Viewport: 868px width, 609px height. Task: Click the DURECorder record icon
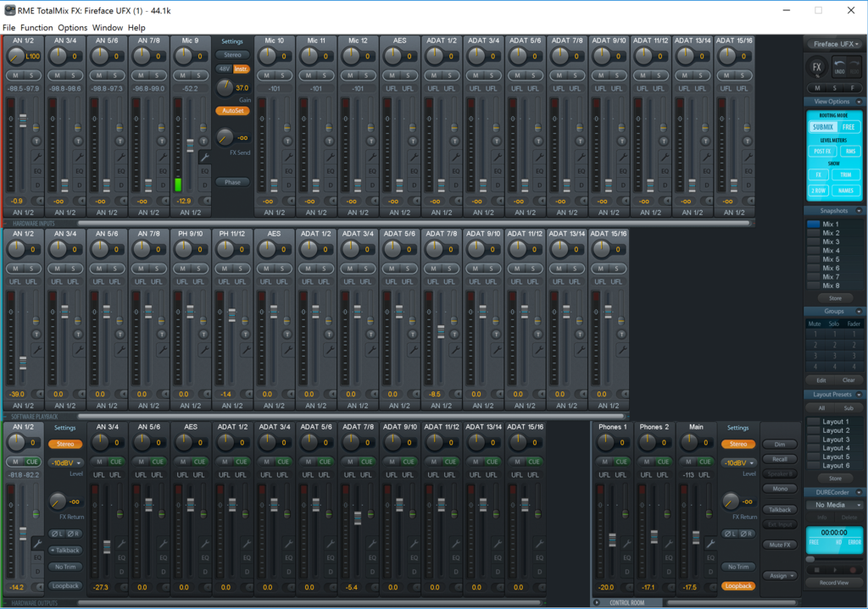(x=853, y=570)
